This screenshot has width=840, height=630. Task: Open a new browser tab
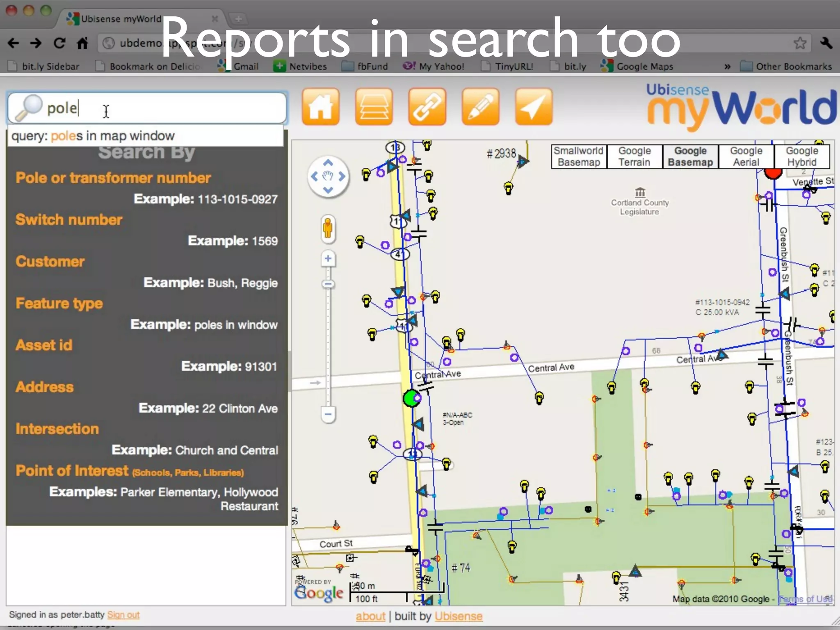pos(238,19)
